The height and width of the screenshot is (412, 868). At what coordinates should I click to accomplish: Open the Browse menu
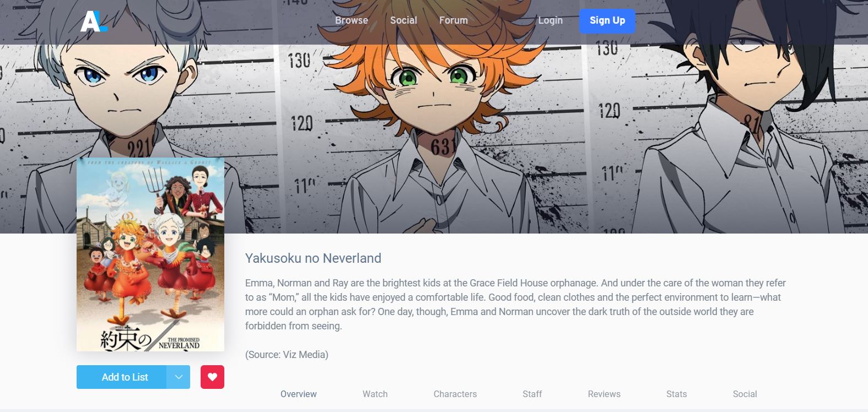coord(352,20)
